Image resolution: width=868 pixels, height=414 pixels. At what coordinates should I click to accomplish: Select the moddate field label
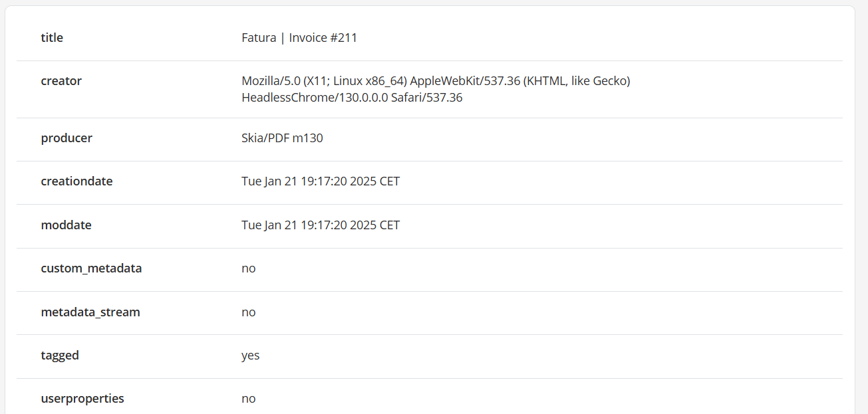[x=66, y=225]
